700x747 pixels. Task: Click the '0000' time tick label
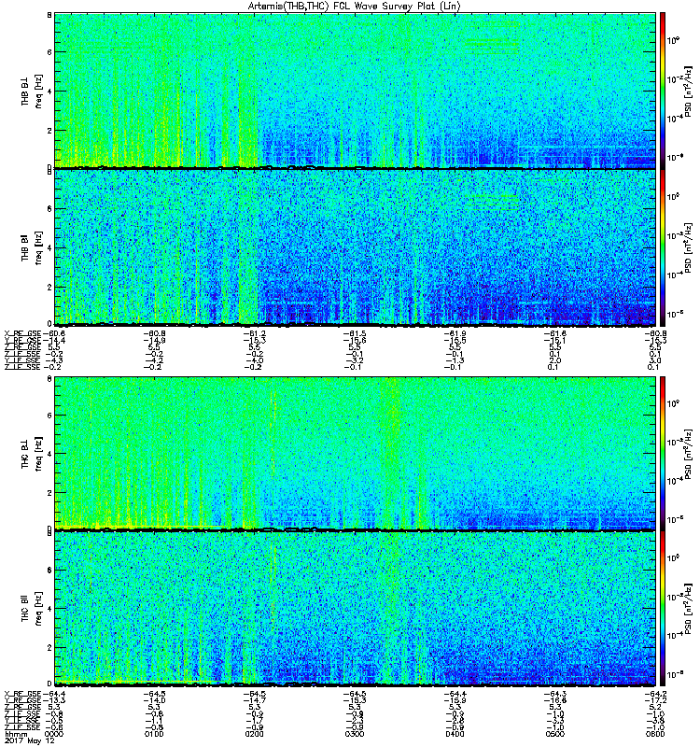point(54,734)
